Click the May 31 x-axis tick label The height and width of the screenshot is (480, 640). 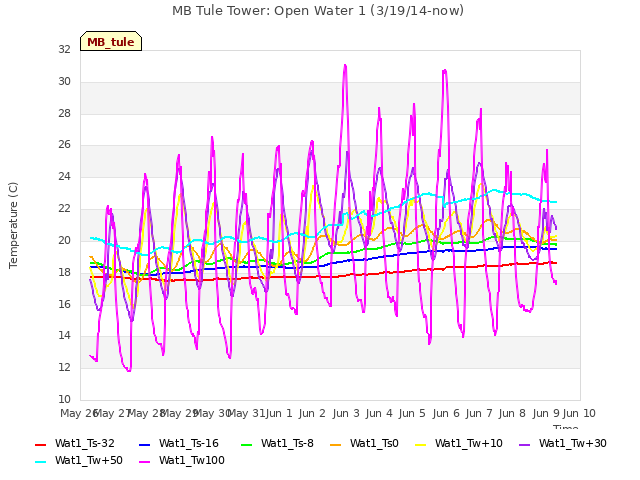click(x=246, y=413)
